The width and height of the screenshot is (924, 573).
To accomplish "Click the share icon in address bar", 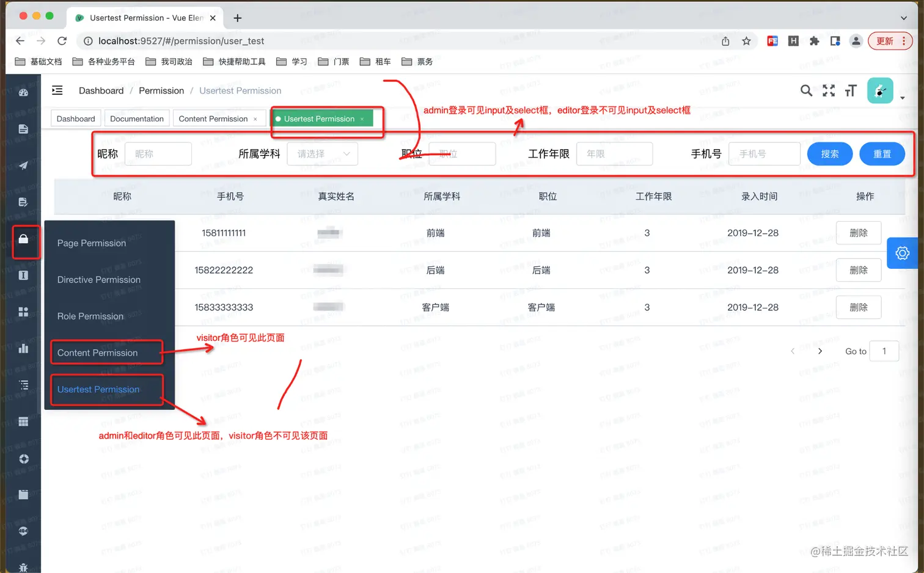I will point(725,41).
